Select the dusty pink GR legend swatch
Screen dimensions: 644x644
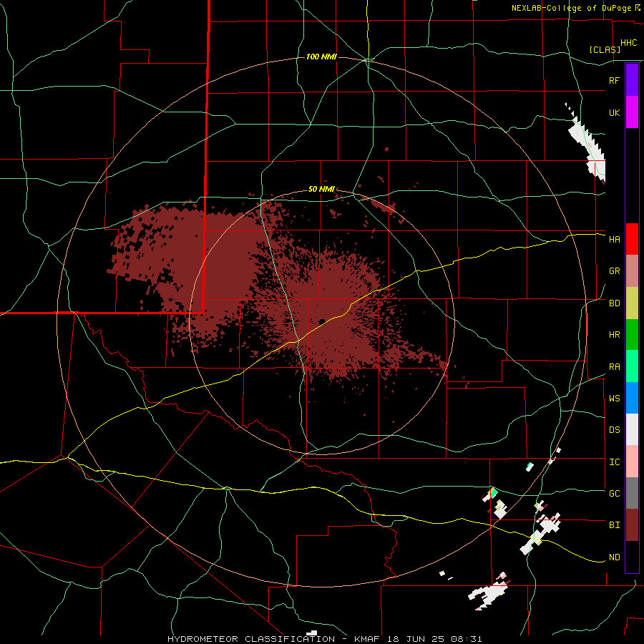coord(632,271)
